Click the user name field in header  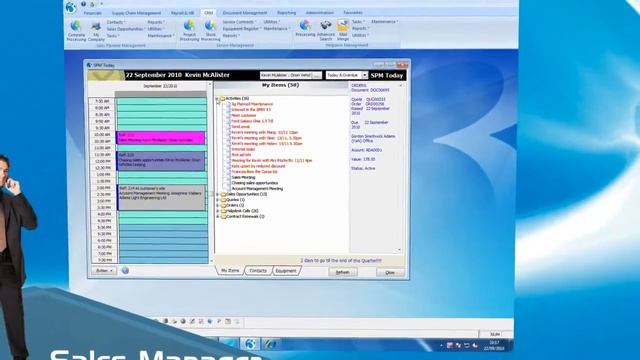(x=286, y=76)
